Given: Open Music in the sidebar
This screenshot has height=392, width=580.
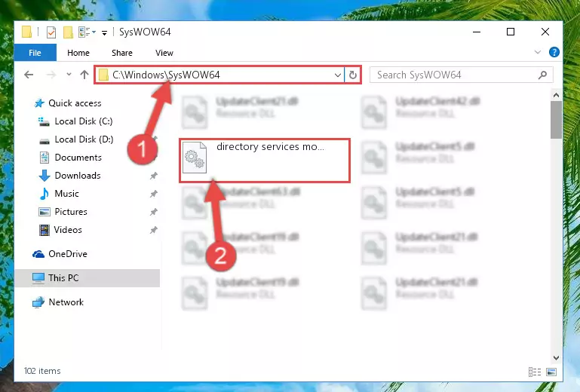Looking at the screenshot, I should [x=66, y=194].
